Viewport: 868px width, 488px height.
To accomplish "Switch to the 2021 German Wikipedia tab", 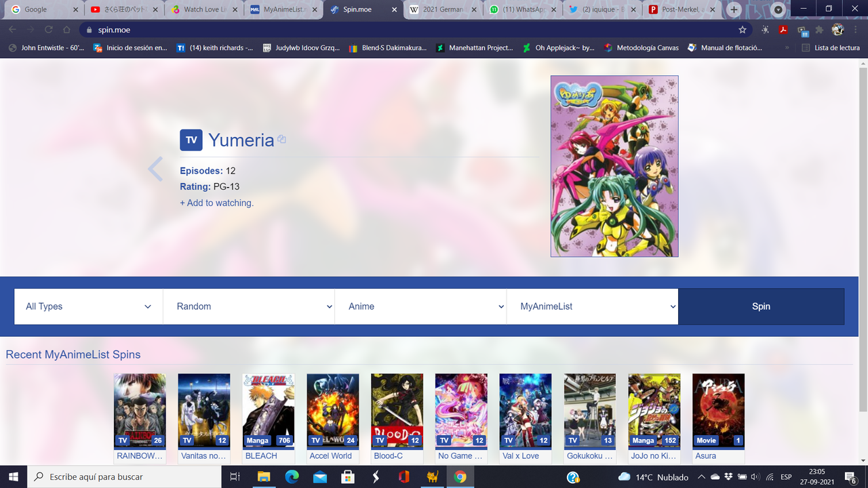I will (443, 9).
